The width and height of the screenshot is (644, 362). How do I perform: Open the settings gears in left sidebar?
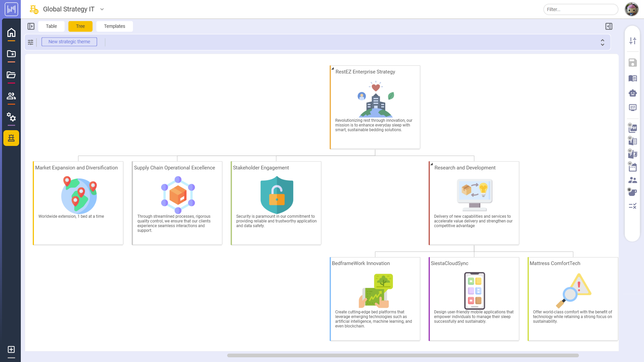[x=11, y=117]
